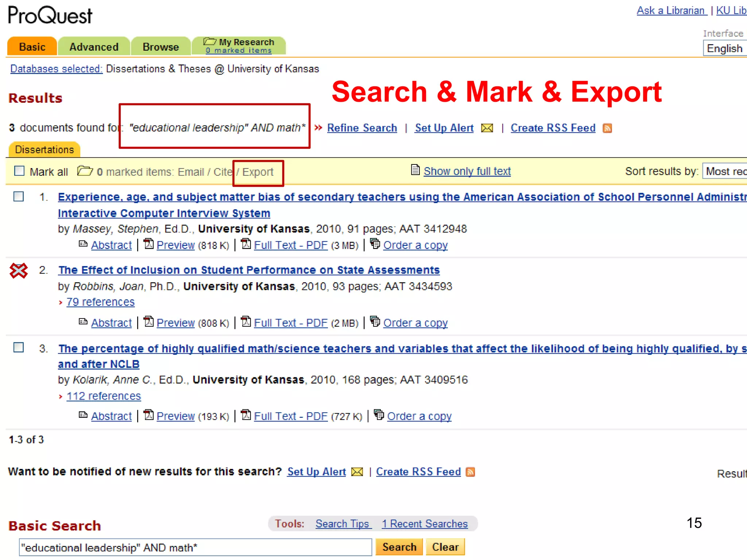
Task: Click the Abstract icon for Robbins dissertation
Action: 83,322
